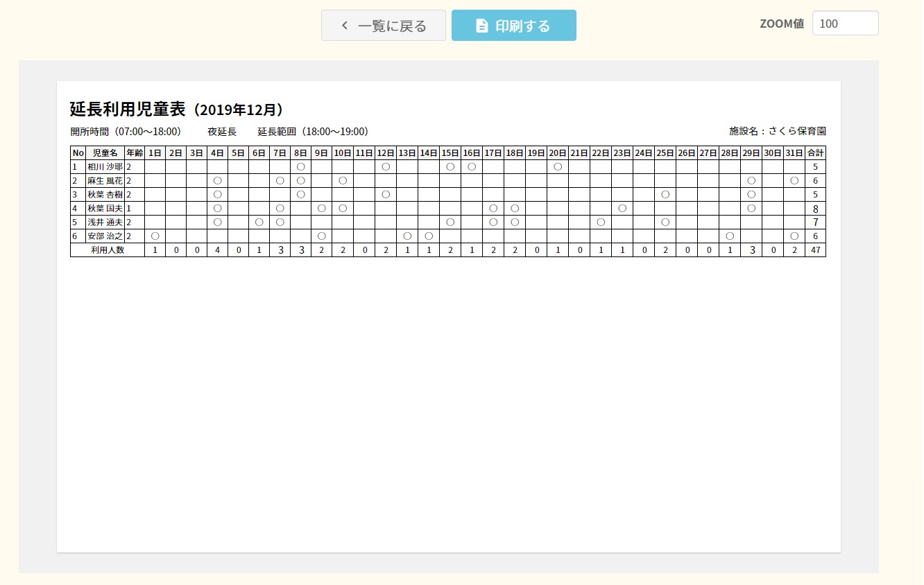Click the grand total 47 cell
This screenshot has width=924, height=585.
pos(816,250)
